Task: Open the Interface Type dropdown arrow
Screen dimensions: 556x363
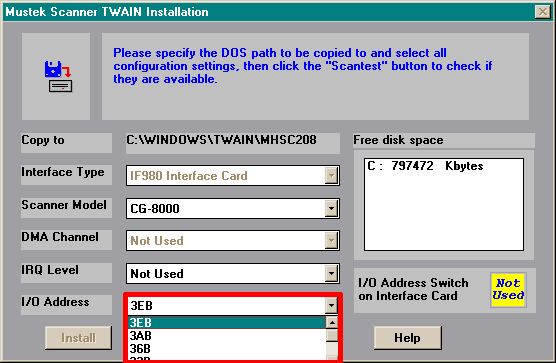Action: click(331, 175)
